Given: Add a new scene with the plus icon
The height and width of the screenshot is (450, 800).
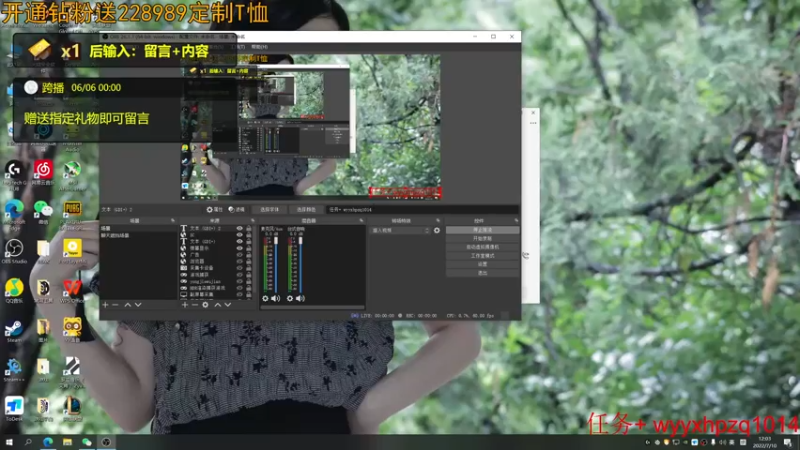Looking at the screenshot, I should pos(105,305).
